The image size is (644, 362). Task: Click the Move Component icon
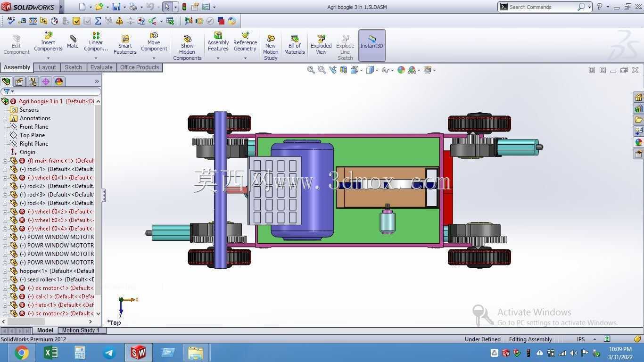[154, 42]
